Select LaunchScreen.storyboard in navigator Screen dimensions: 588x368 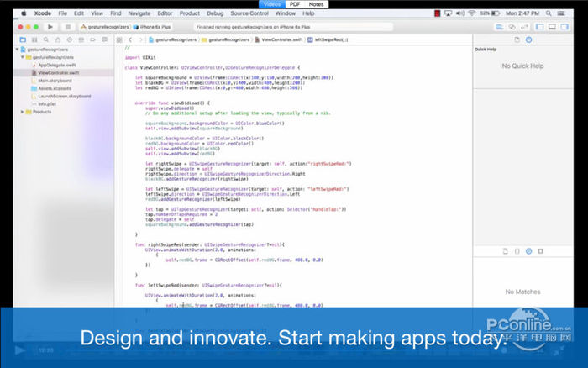point(63,97)
